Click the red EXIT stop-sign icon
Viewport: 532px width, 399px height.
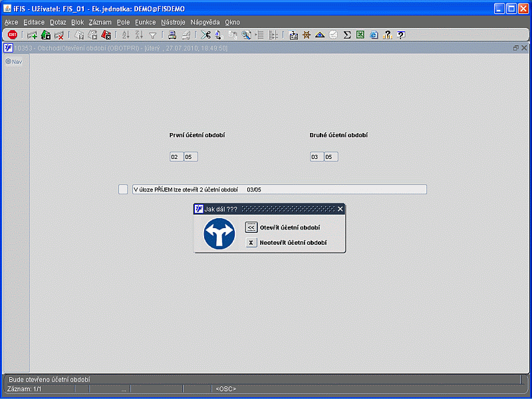pyautogui.click(x=12, y=35)
